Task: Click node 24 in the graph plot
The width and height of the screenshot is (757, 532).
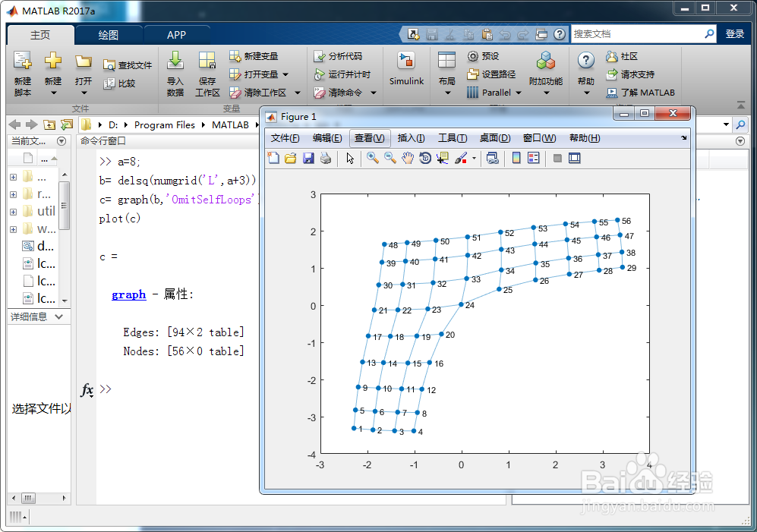Action: pos(461,304)
